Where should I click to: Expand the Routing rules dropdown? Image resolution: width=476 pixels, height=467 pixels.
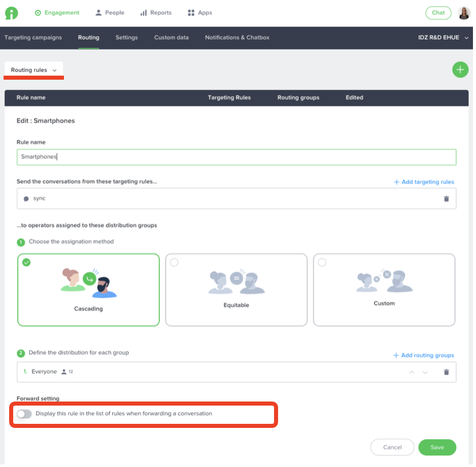(33, 70)
